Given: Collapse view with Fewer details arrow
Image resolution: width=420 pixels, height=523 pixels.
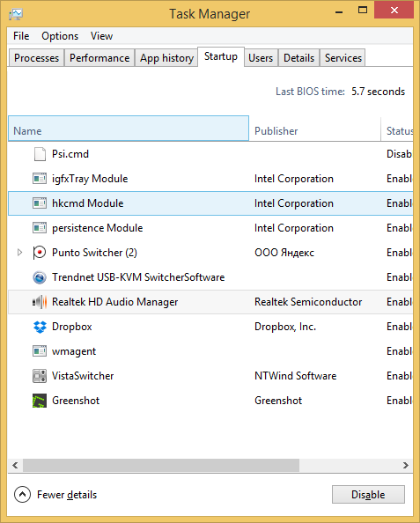Looking at the screenshot, I should pos(22,494).
